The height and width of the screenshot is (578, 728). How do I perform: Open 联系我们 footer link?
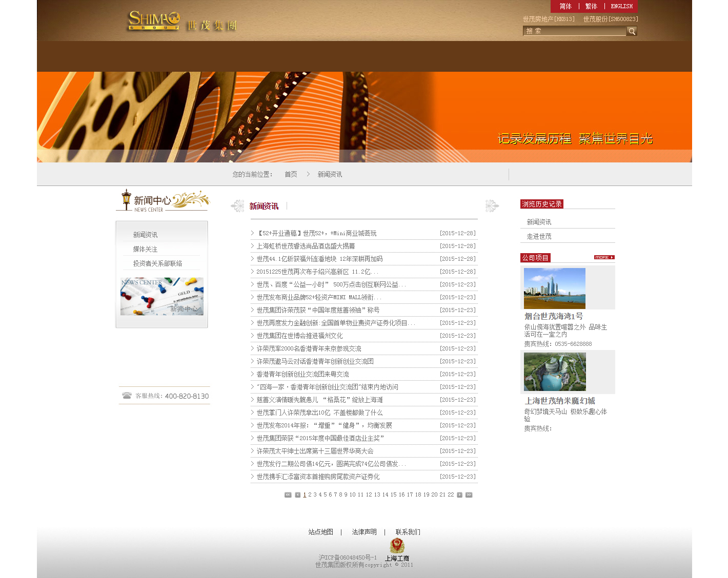click(x=408, y=532)
